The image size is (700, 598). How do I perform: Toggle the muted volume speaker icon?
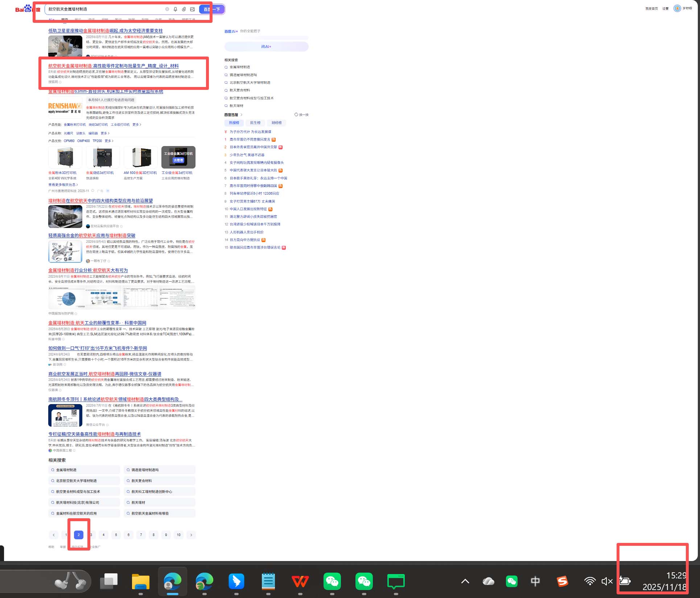[x=606, y=581]
